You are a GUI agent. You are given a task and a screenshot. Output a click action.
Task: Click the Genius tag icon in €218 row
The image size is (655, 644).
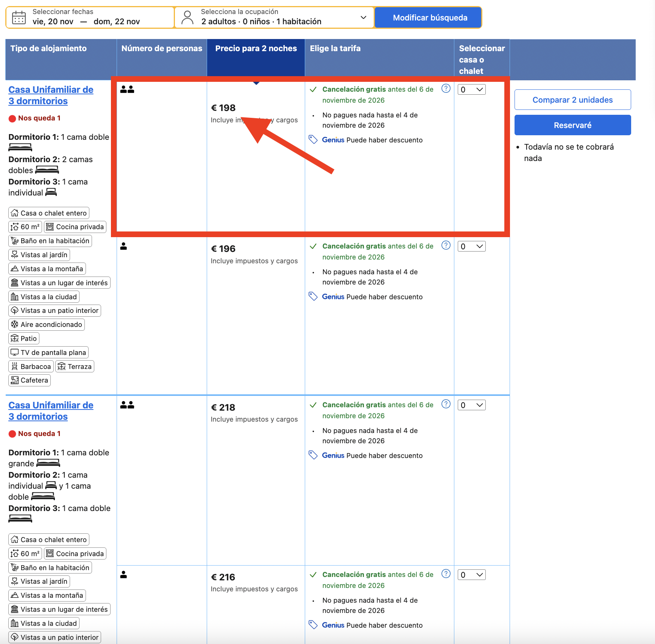click(313, 455)
